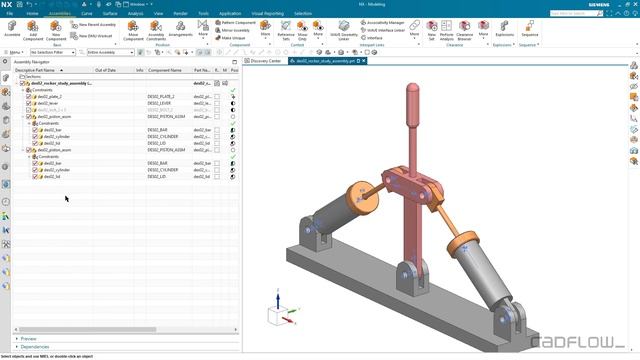Open Arrangements in Position group

[180, 29]
